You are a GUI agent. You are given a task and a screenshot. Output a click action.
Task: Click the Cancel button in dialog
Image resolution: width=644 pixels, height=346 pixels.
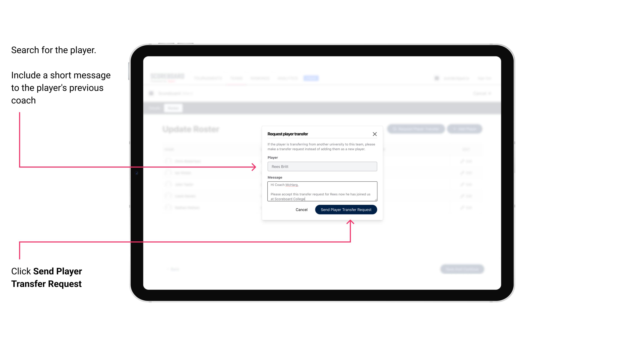click(301, 209)
